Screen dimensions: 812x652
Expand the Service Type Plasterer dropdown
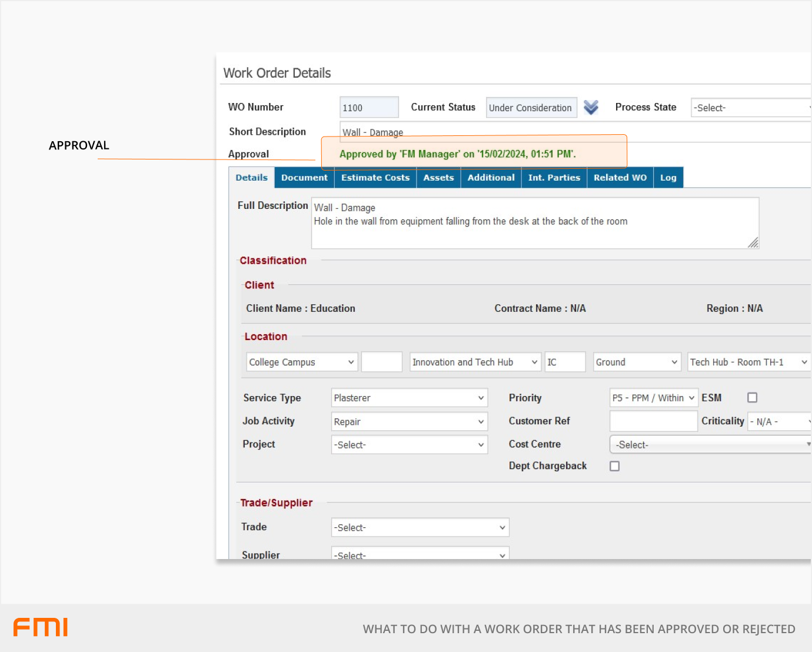tap(410, 398)
